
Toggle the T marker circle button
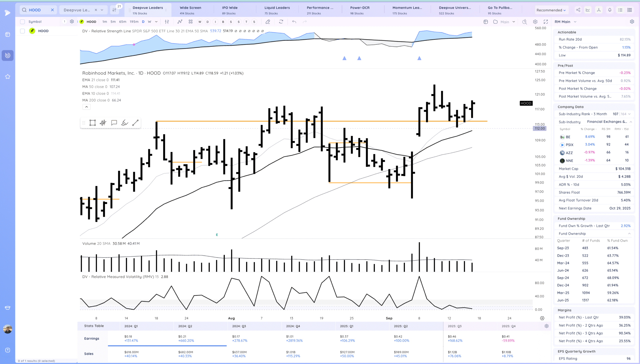pyautogui.click(x=246, y=22)
